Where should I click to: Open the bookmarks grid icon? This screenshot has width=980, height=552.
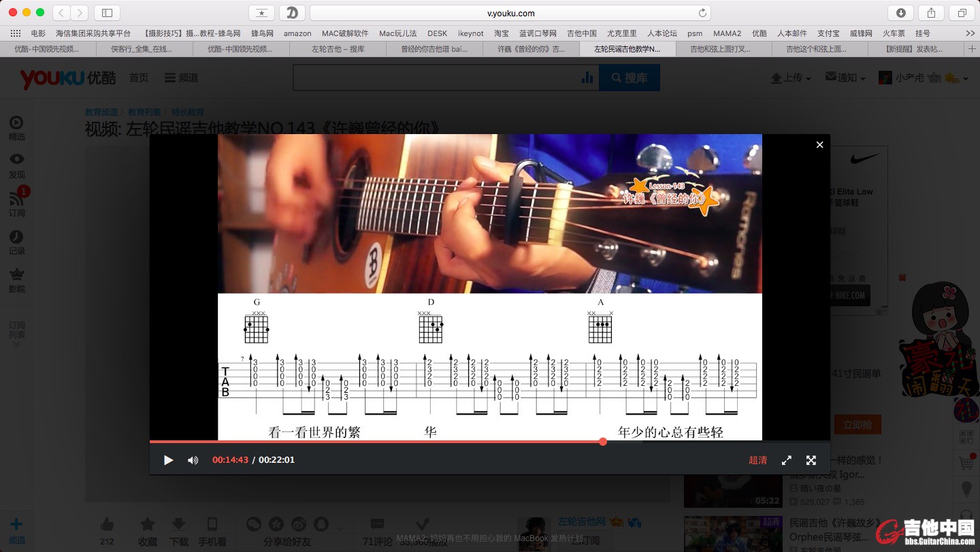coord(15,33)
